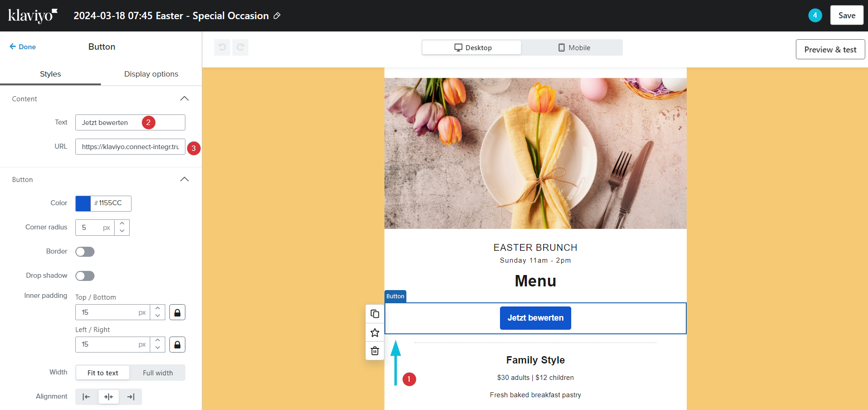Save block as favorite with star icon

coord(375,332)
